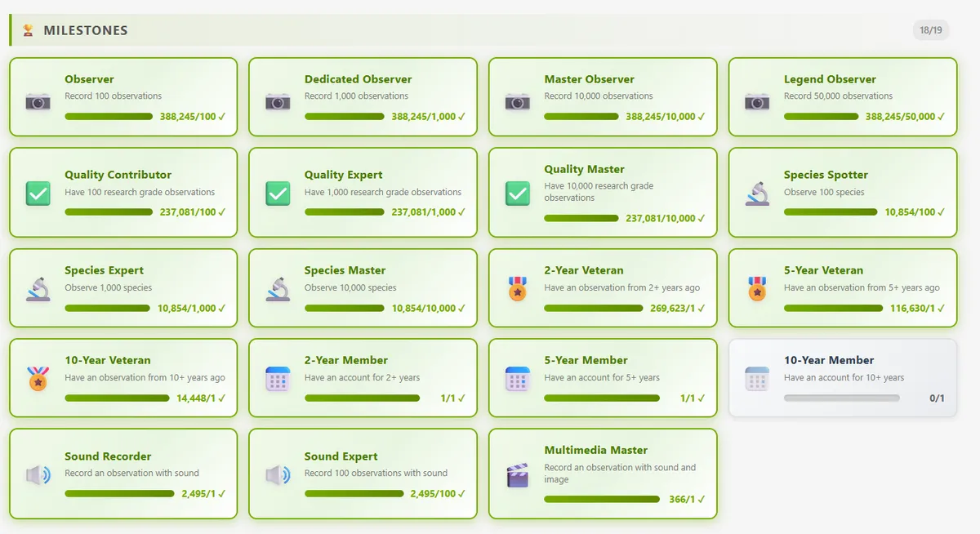Click the Sound Expert card title
The width and height of the screenshot is (980, 534).
341,456
